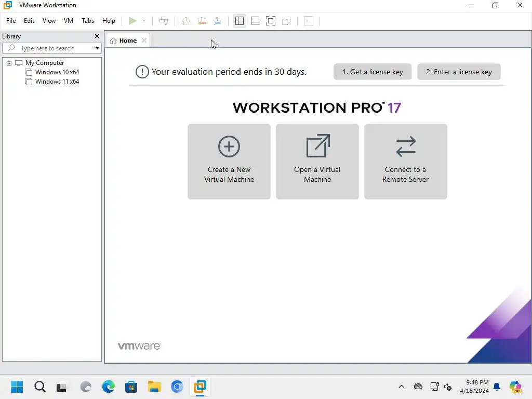Open Task View on the taskbar

coord(62,387)
